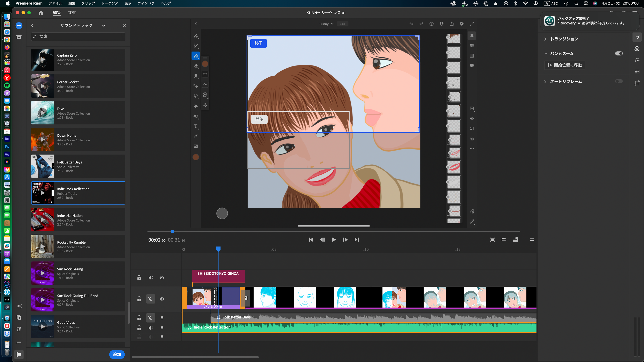
Task: Open the Audio panel icon
Action: pos(637,72)
